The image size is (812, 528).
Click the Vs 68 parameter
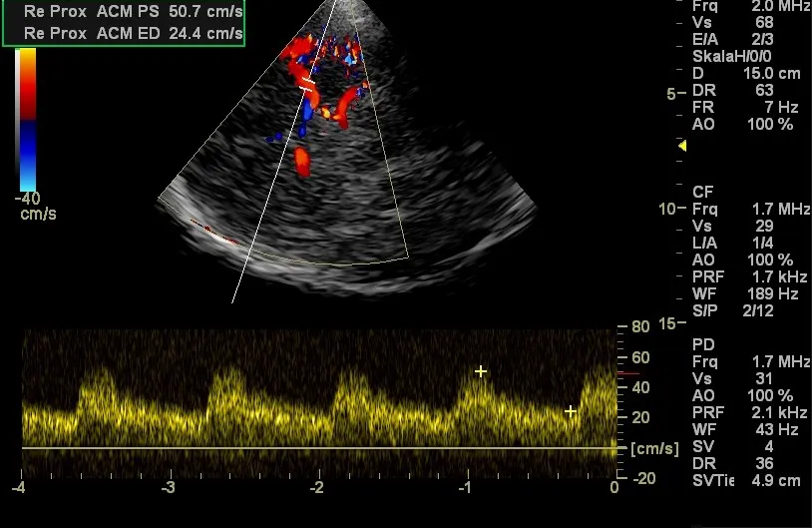(733, 23)
